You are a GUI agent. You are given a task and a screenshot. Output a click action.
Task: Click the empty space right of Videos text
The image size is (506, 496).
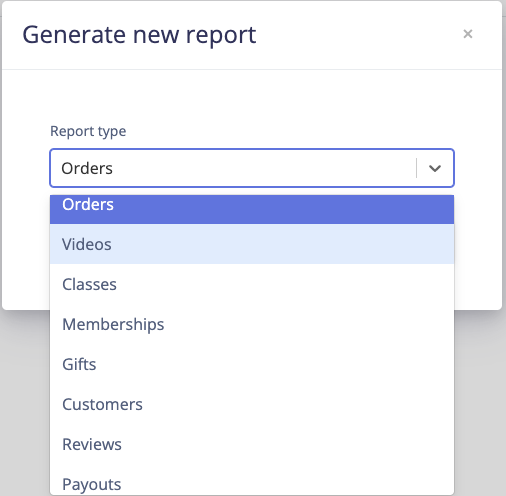pos(283,244)
